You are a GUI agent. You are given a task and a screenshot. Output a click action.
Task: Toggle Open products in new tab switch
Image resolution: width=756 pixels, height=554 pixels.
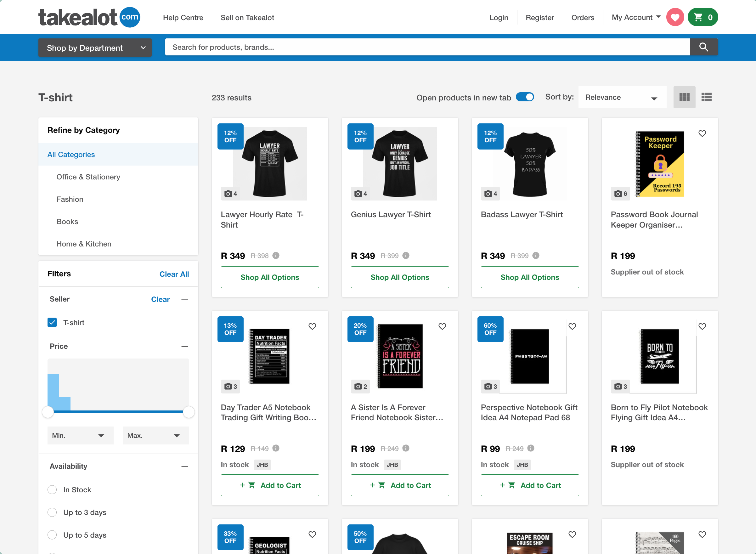pyautogui.click(x=525, y=97)
